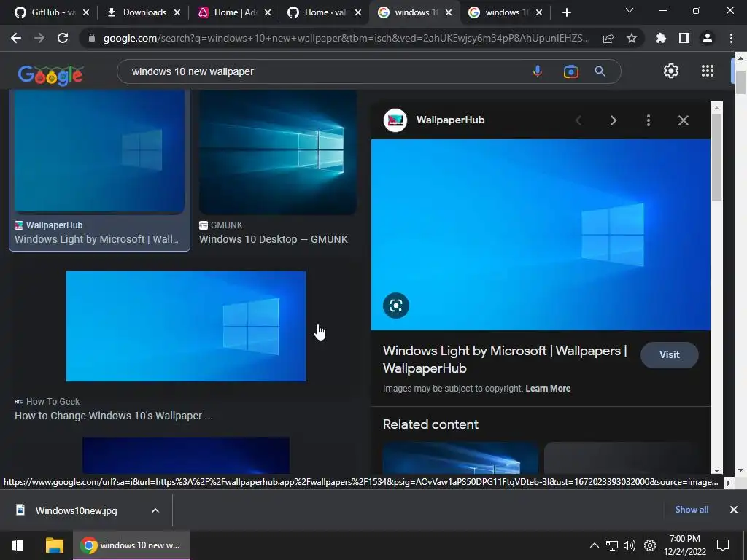Open the Learn More copyright link
Image resolution: width=747 pixels, height=560 pixels.
click(548, 389)
